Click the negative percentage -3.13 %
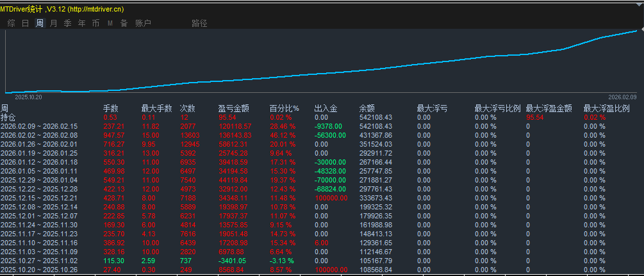 click(282, 261)
